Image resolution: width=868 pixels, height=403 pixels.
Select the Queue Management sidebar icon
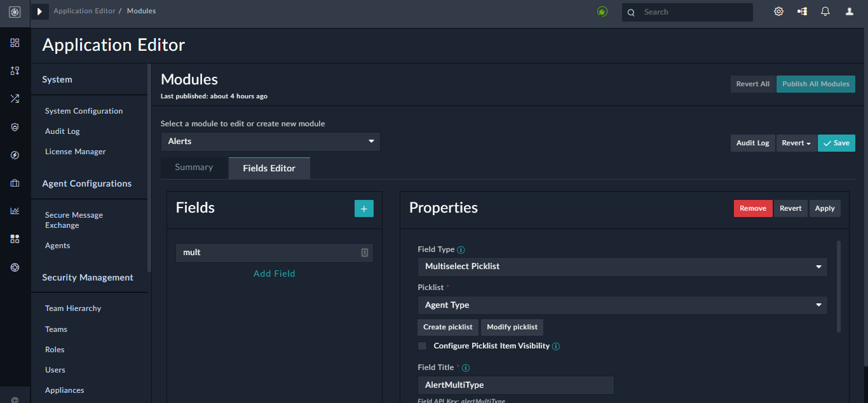pyautogui.click(x=15, y=71)
